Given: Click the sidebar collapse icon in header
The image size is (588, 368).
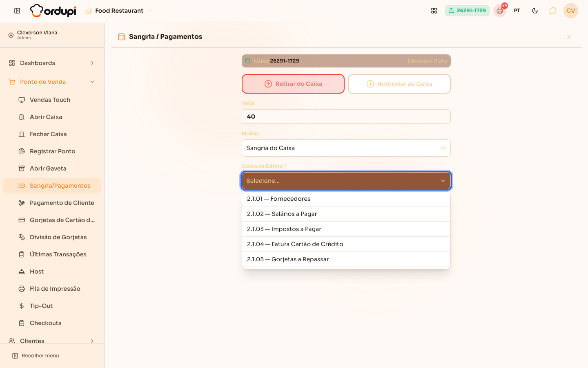Looking at the screenshot, I should (17, 11).
